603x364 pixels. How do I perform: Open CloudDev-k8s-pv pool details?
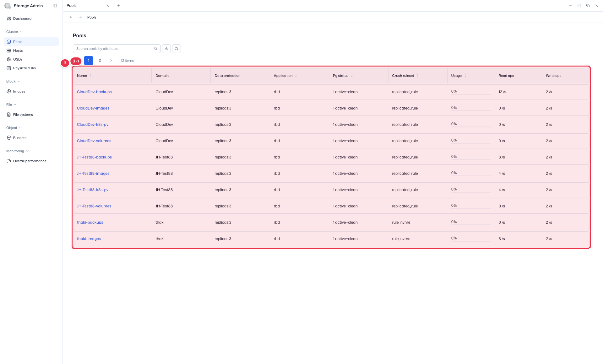click(x=93, y=125)
